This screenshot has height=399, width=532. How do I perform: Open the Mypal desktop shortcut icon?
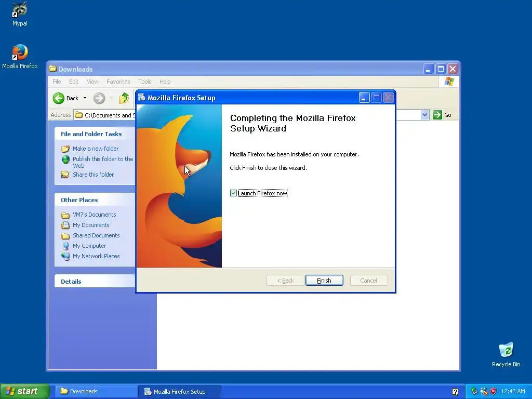[x=20, y=9]
